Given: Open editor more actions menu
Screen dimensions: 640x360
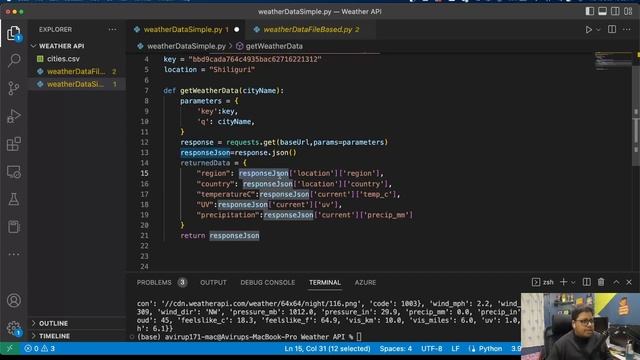Looking at the screenshot, I should point(627,29).
